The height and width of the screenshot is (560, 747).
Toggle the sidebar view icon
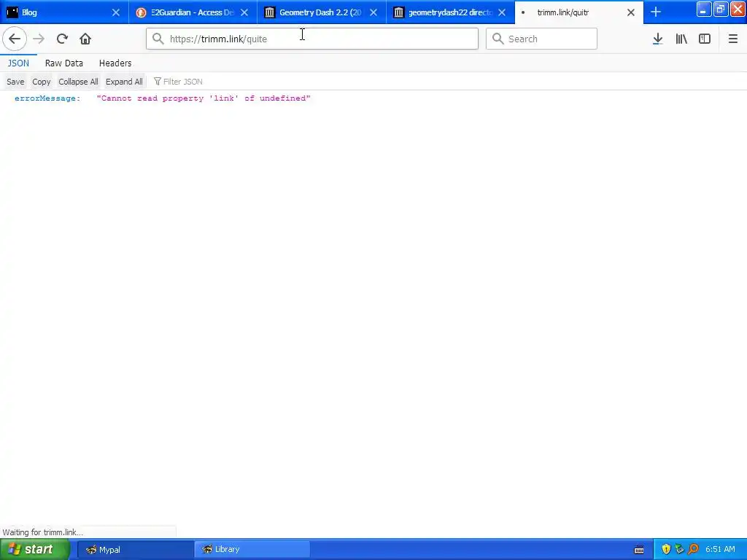[x=705, y=39]
